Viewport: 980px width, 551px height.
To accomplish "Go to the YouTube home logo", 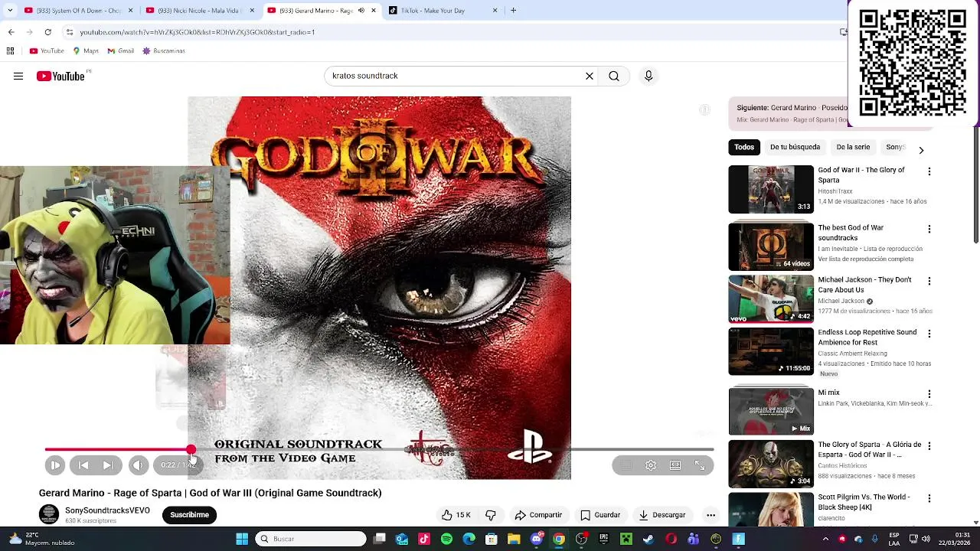I will [60, 76].
